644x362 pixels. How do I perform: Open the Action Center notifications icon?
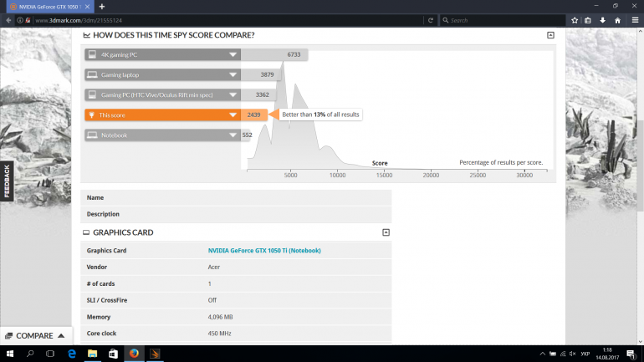pyautogui.click(x=631, y=354)
